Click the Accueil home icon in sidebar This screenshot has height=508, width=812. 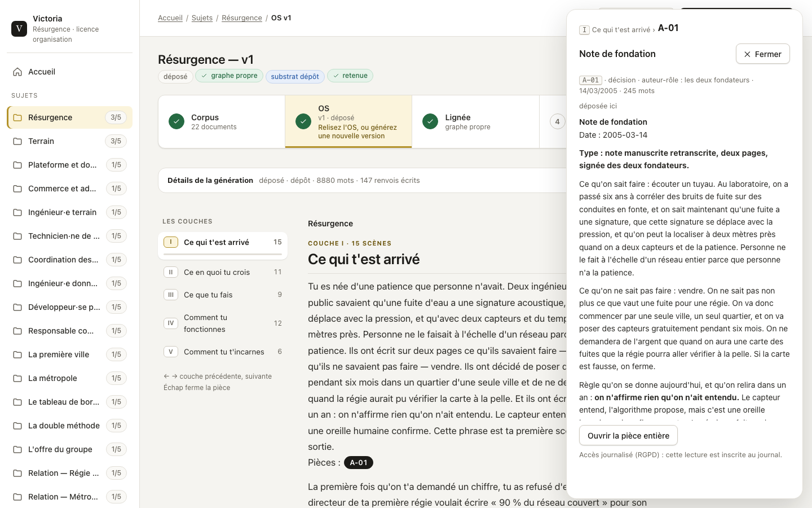pyautogui.click(x=17, y=72)
